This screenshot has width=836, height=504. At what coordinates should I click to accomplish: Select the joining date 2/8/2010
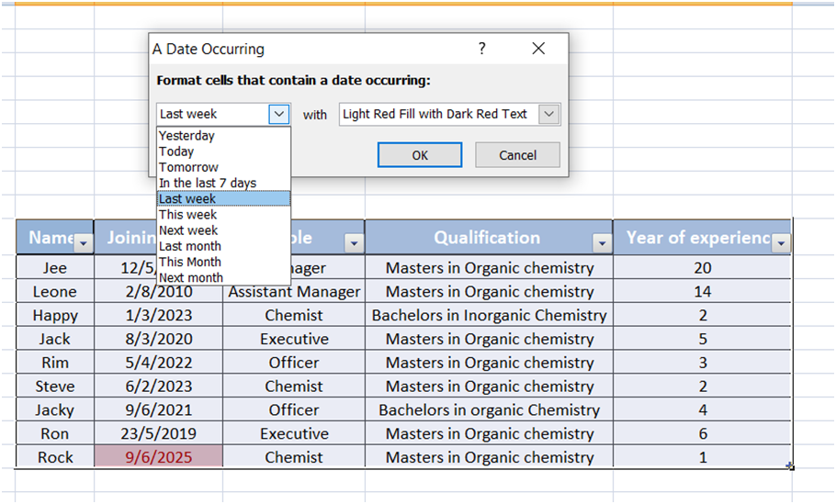point(158,291)
